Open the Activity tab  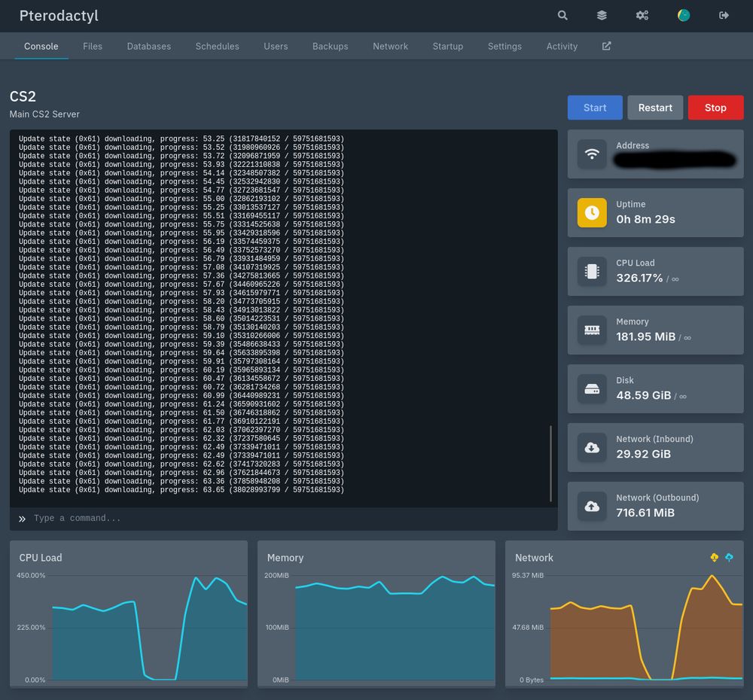[562, 47]
